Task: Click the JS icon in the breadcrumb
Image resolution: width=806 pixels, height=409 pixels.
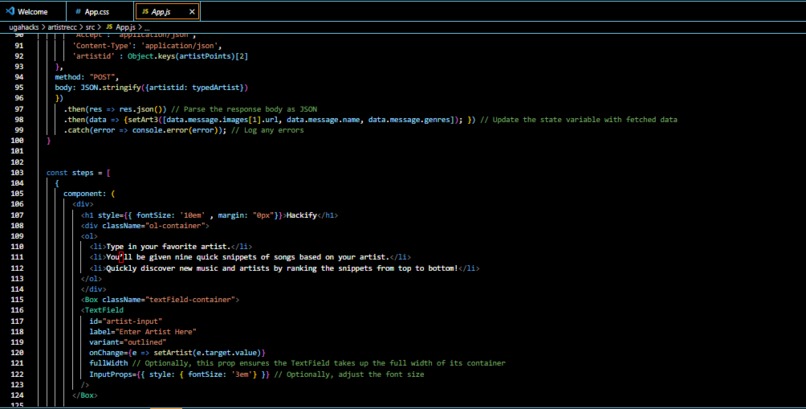Action: click(x=109, y=27)
